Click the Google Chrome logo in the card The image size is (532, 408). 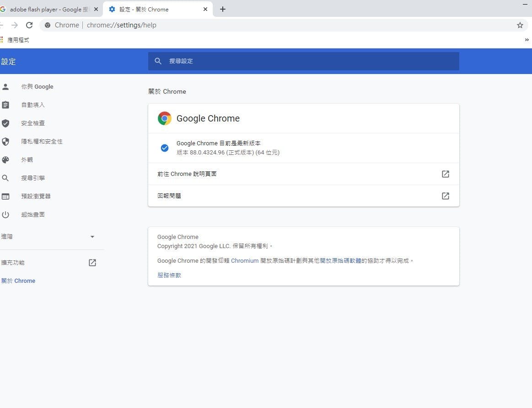pos(165,119)
